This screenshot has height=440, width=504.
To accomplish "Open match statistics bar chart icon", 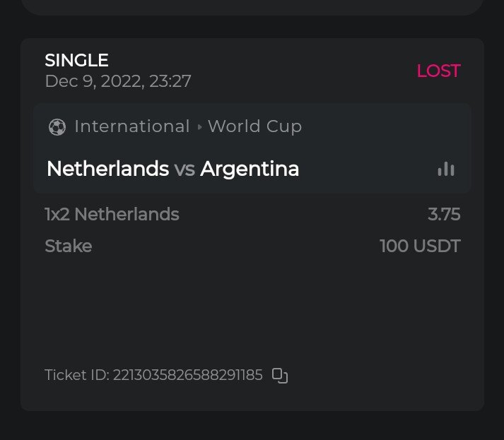I will (445, 169).
